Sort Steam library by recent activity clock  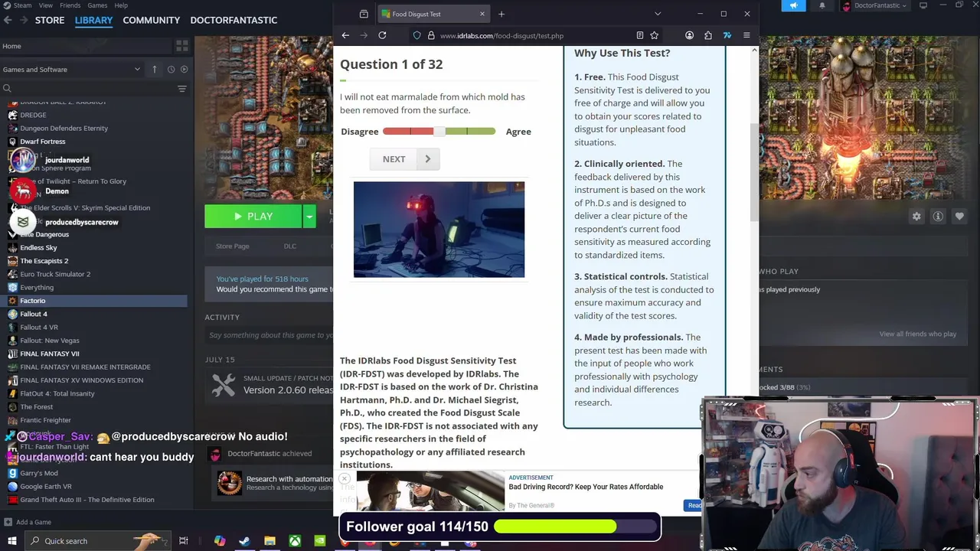[x=171, y=69]
